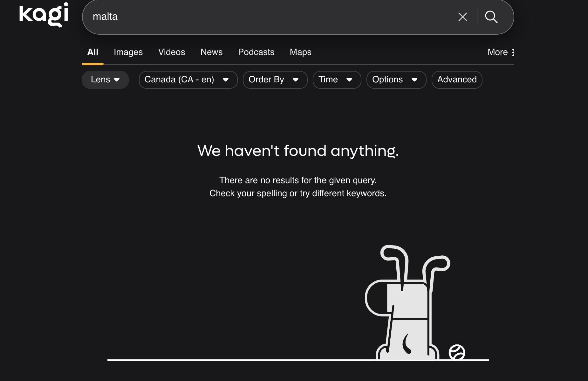Switch to the All tab
The height and width of the screenshot is (381, 588).
[x=93, y=52]
